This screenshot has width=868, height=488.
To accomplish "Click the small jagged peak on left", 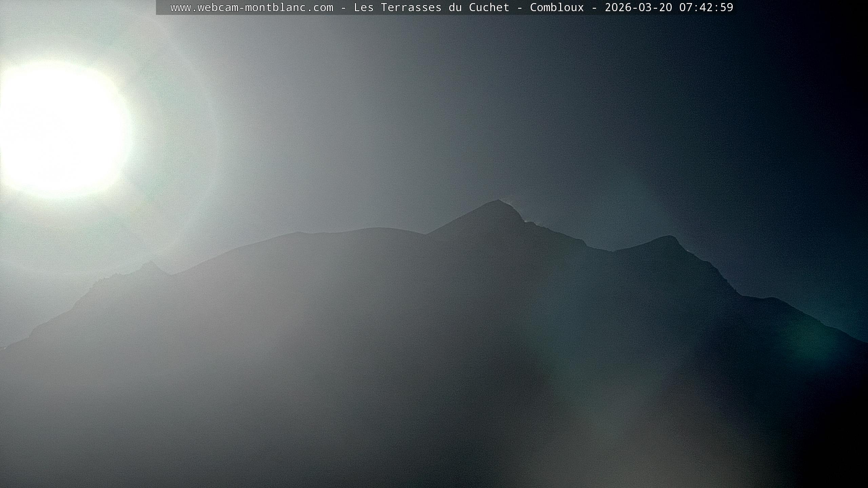I will pyautogui.click(x=150, y=263).
